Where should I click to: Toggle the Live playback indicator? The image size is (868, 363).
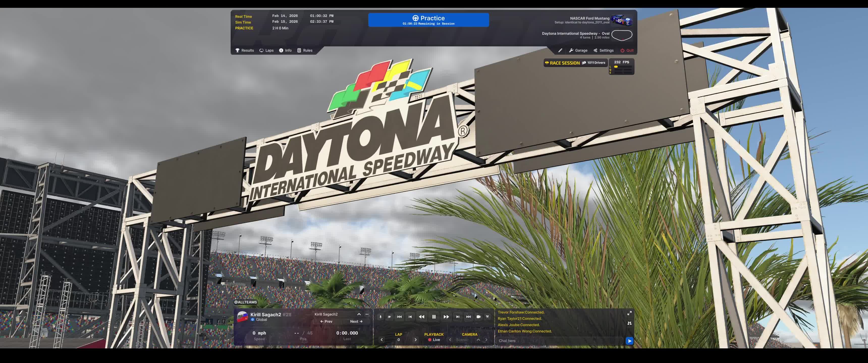(x=434, y=340)
